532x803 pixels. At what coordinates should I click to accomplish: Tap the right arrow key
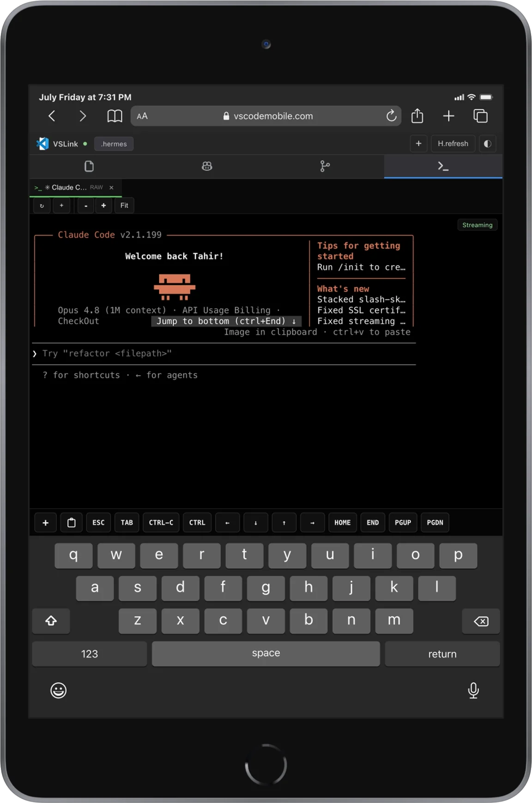pyautogui.click(x=312, y=523)
